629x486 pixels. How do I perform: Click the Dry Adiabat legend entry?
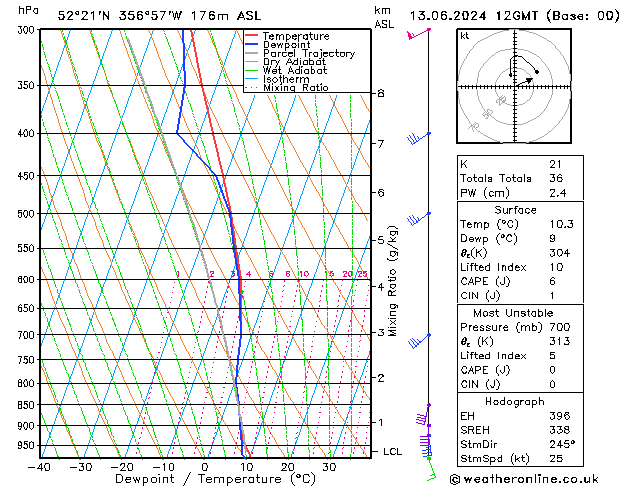point(286,62)
